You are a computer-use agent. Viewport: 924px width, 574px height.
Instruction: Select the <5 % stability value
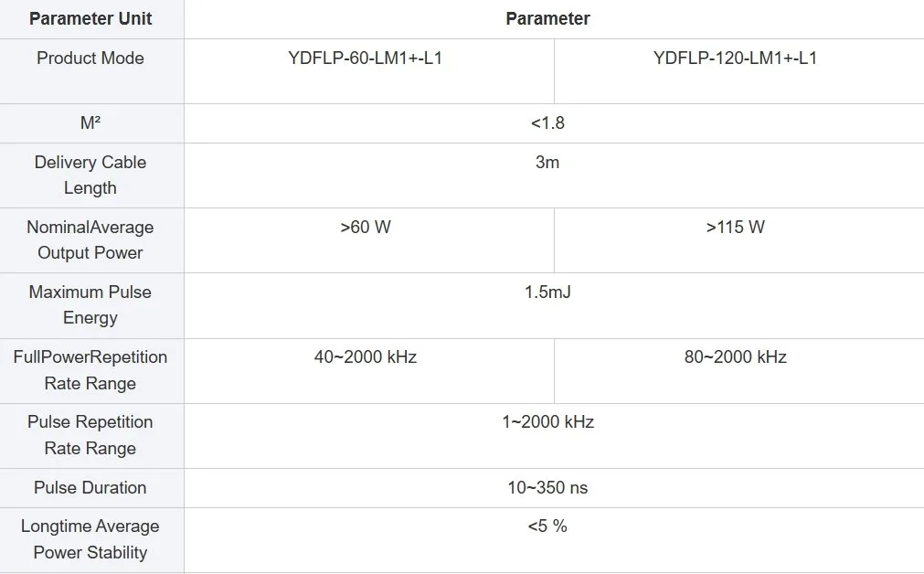pos(547,526)
